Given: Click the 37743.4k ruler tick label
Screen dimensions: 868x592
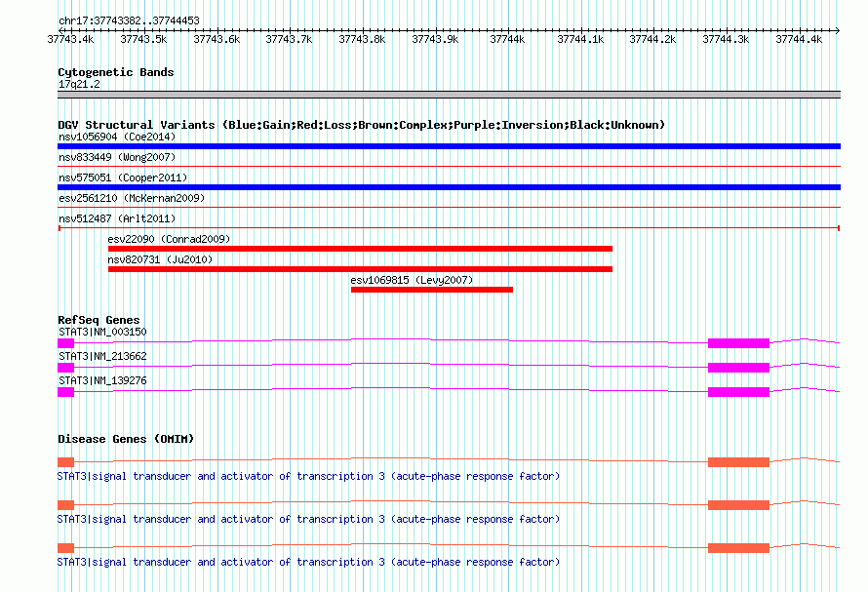Looking at the screenshot, I should (70, 39).
